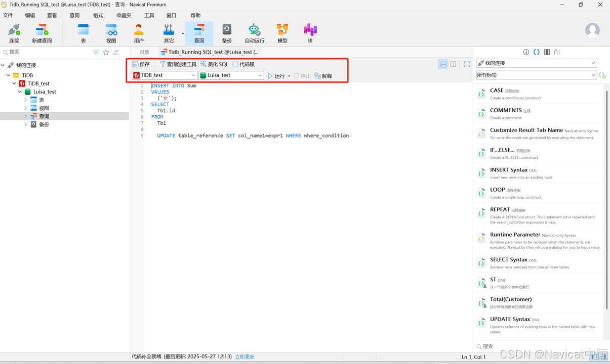This screenshot has height=364, width=610.
Task: Click the 保存 (Save) button
Action: tap(141, 64)
